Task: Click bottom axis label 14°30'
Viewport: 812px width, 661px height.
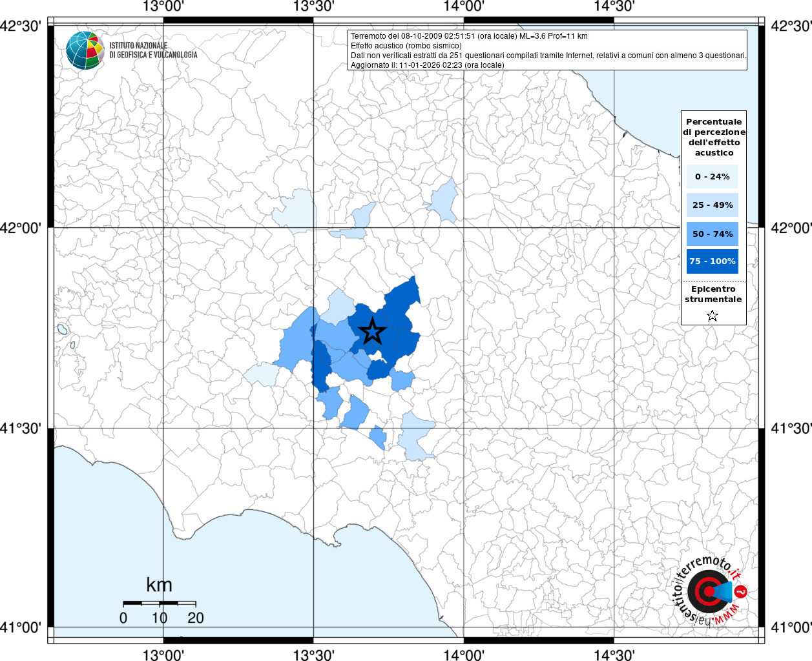Action: coord(614,655)
